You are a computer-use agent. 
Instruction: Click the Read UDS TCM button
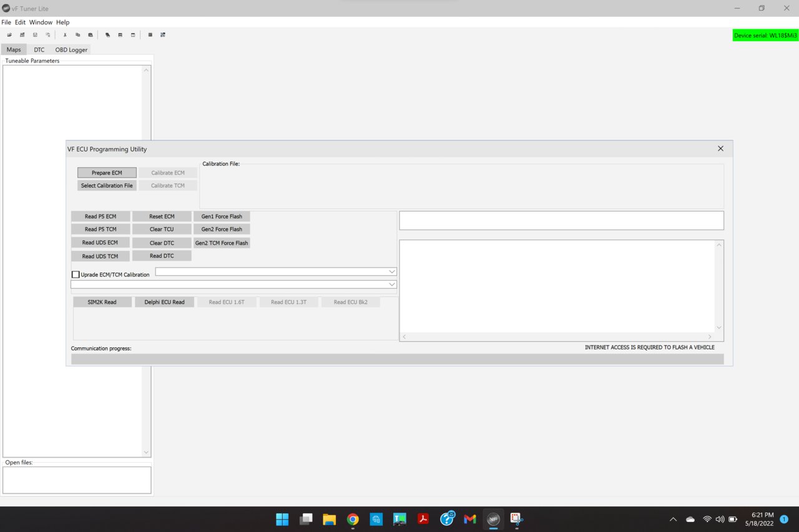(x=100, y=256)
